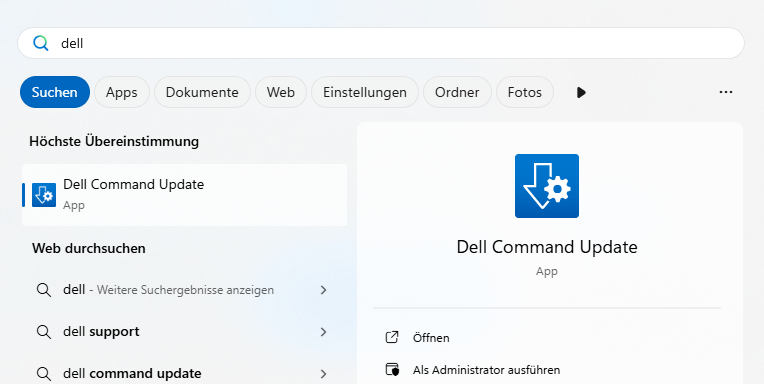Switch to the Dokumente filter tab

click(x=202, y=92)
